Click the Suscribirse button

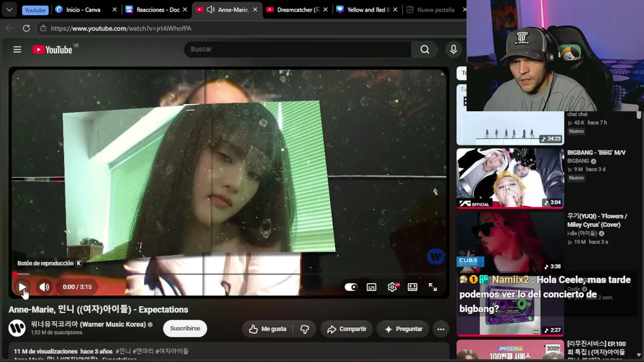(x=185, y=328)
